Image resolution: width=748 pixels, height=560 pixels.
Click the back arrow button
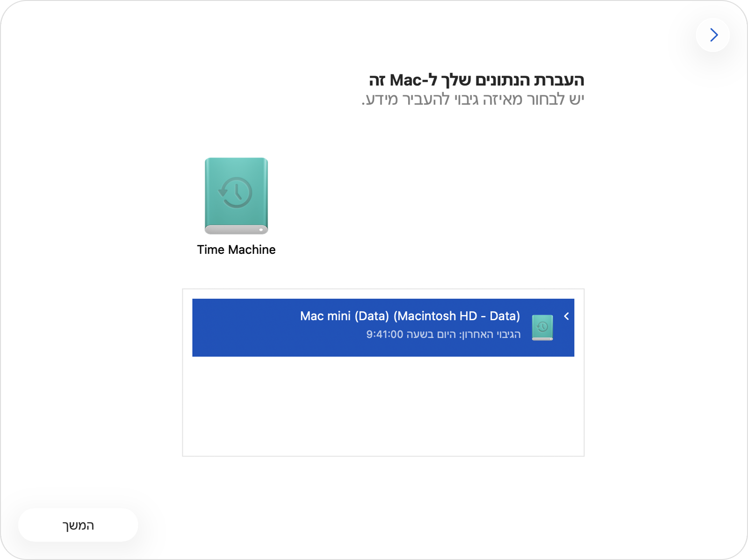(713, 35)
